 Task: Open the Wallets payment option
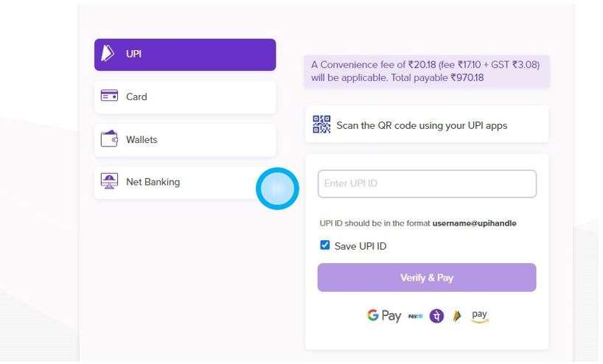[x=142, y=139]
